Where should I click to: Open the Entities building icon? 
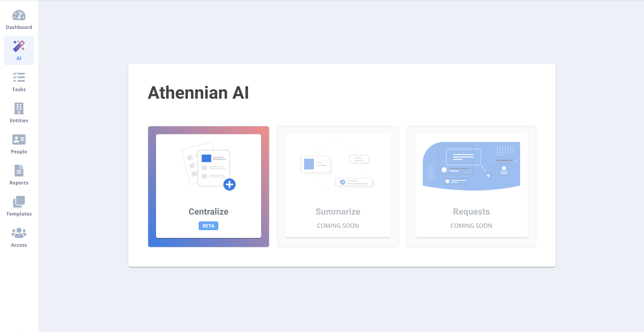(x=19, y=108)
